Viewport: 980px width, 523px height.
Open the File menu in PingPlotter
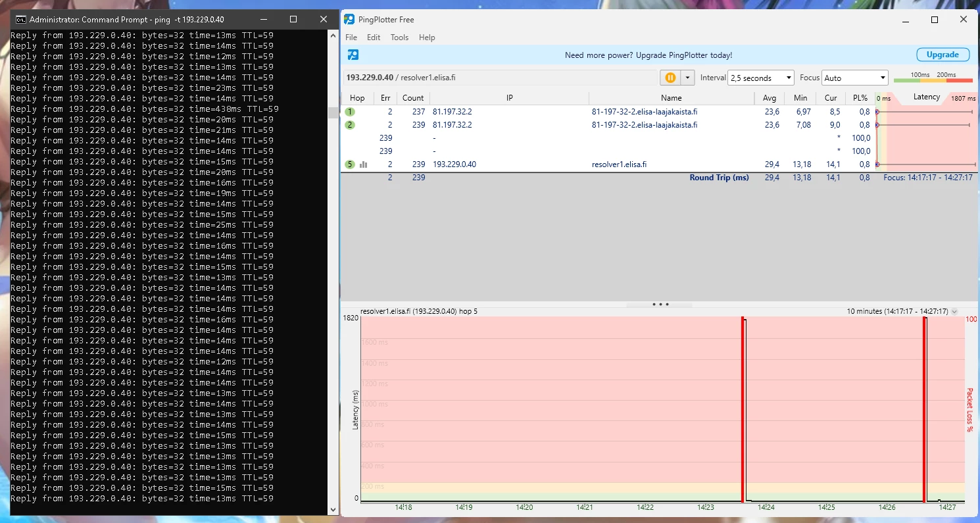pyautogui.click(x=351, y=37)
